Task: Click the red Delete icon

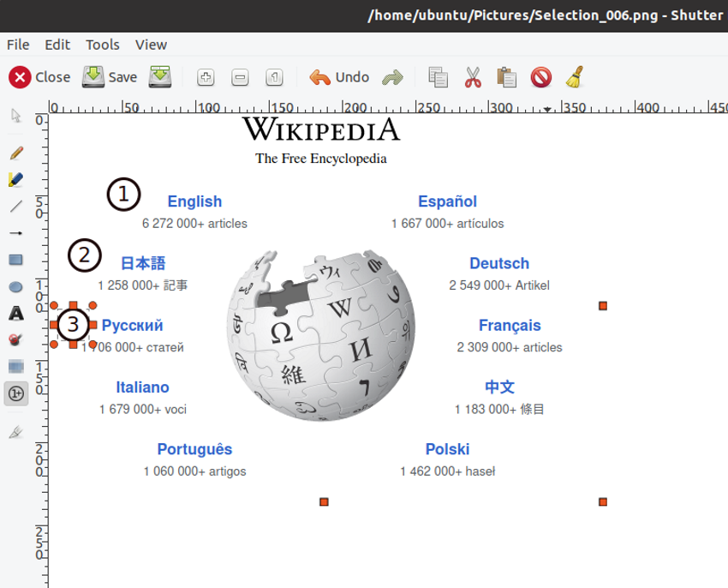Action: 541,77
